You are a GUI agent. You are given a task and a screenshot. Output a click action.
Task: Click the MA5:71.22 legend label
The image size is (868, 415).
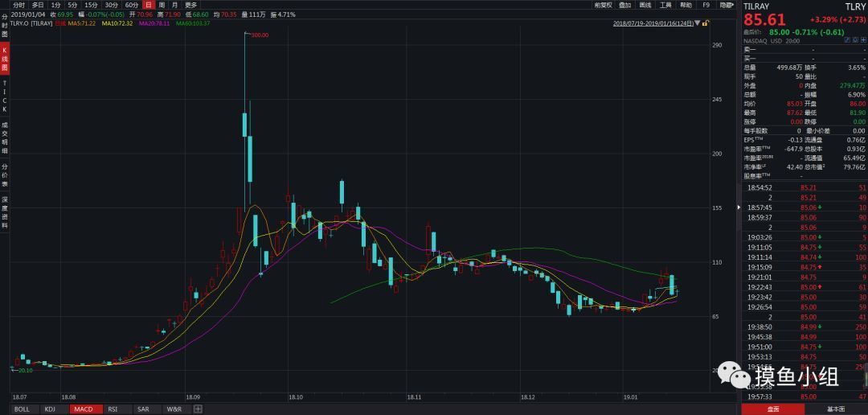point(81,24)
